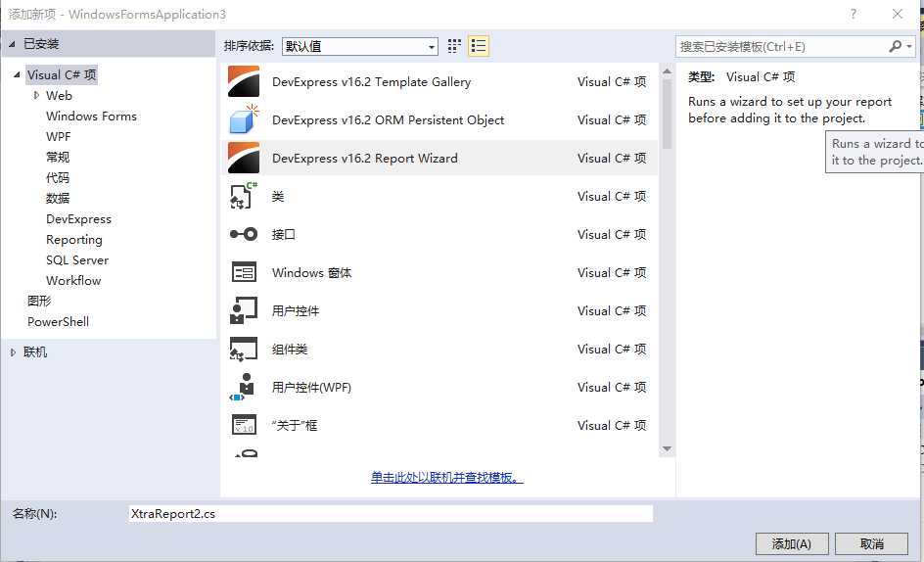Select PowerShell category
Image resolution: width=924 pixels, height=562 pixels.
pyautogui.click(x=59, y=321)
